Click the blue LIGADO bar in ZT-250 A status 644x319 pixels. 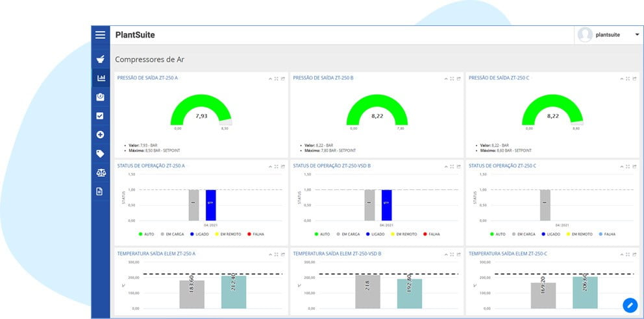tap(211, 205)
